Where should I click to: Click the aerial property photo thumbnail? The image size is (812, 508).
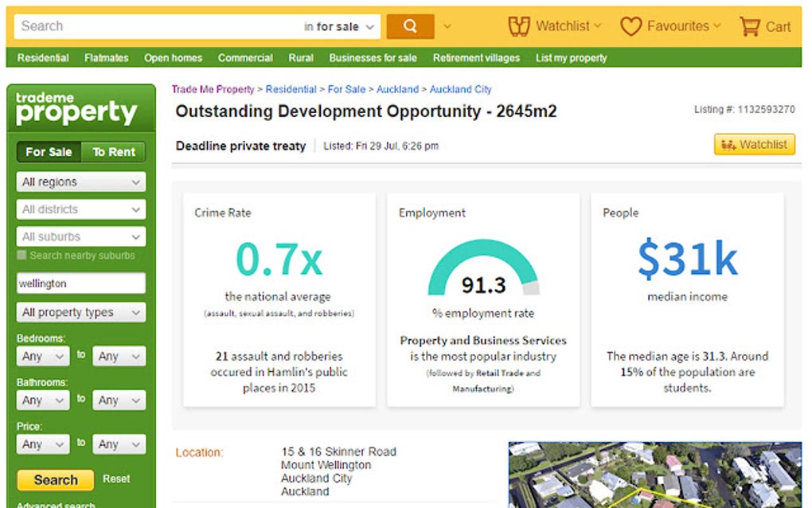pyautogui.click(x=656, y=473)
